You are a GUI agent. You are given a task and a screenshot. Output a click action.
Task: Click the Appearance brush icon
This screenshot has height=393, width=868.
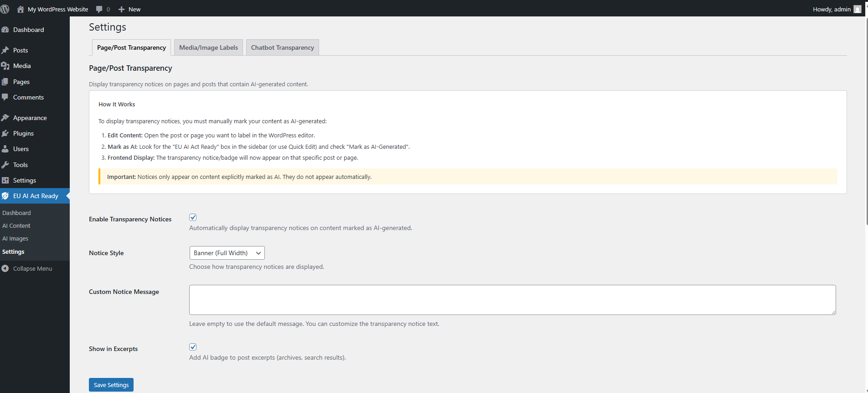5,118
